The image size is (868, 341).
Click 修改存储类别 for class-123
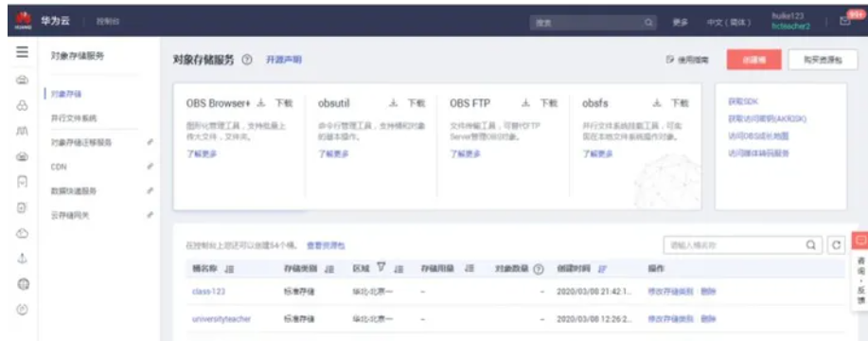670,291
